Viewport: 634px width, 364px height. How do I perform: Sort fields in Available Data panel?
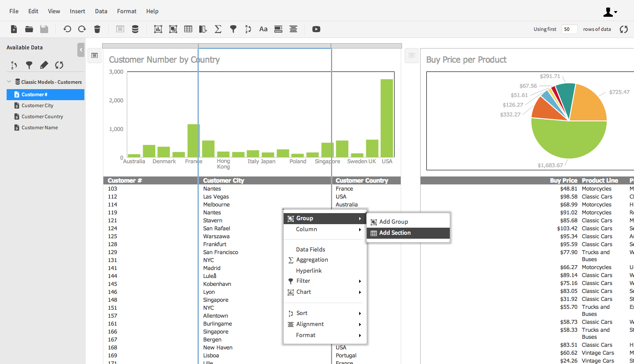tap(14, 65)
